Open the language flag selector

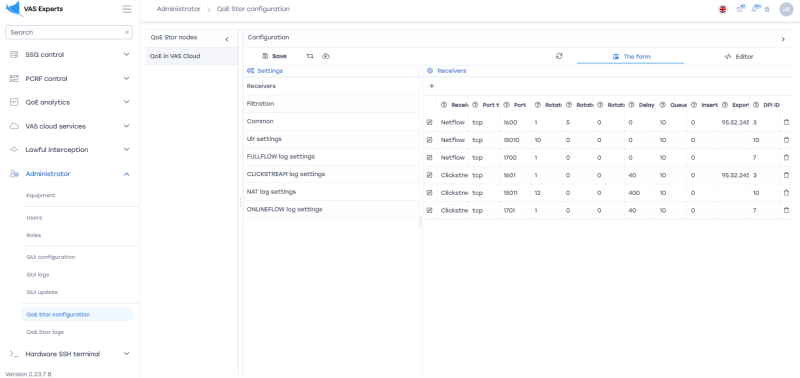722,9
